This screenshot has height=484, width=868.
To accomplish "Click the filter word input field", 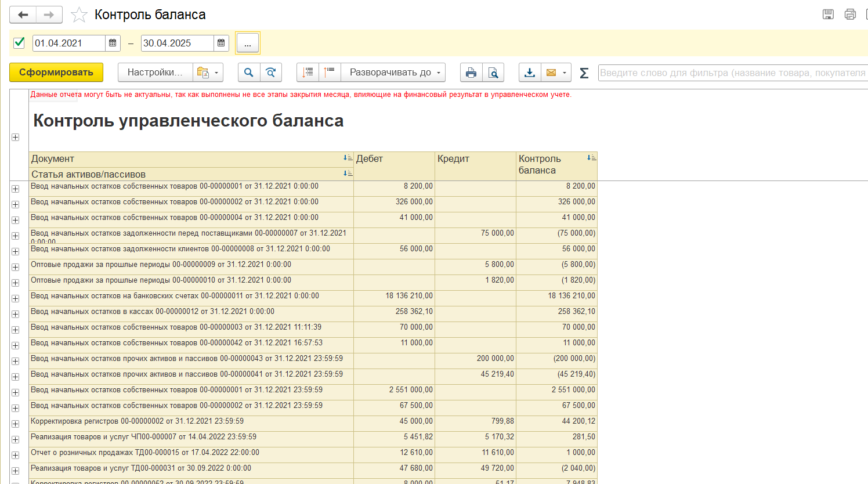I will tap(733, 73).
